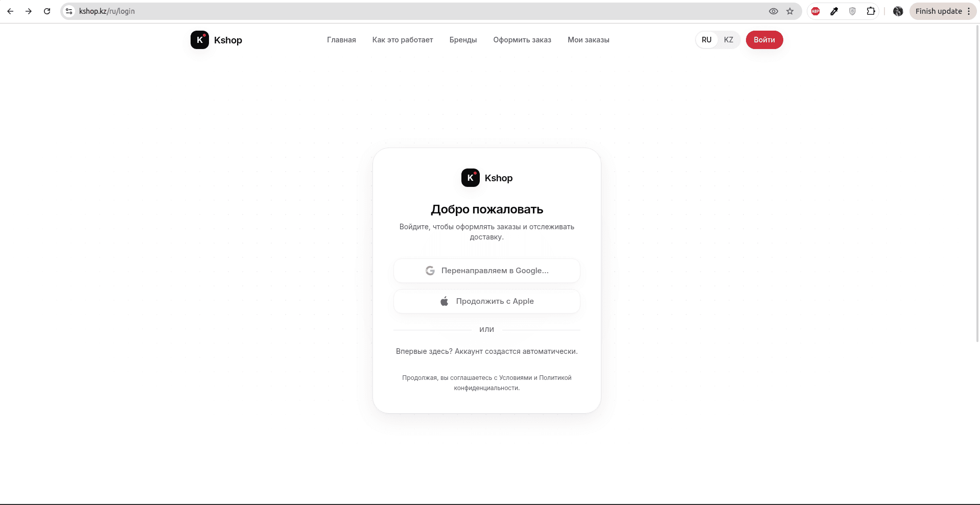Screen dimensions: 980x505
Task: Bookmark this page with the star icon
Action: point(790,11)
